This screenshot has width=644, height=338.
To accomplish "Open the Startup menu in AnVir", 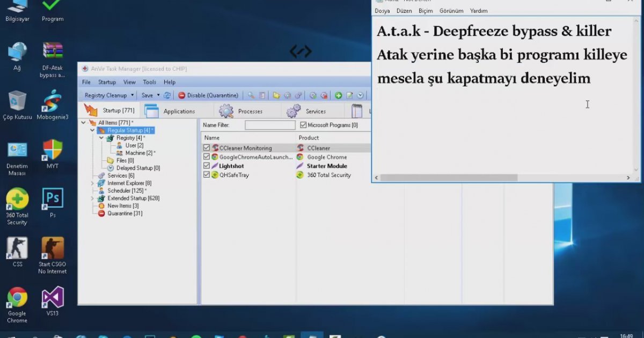I will click(x=107, y=82).
